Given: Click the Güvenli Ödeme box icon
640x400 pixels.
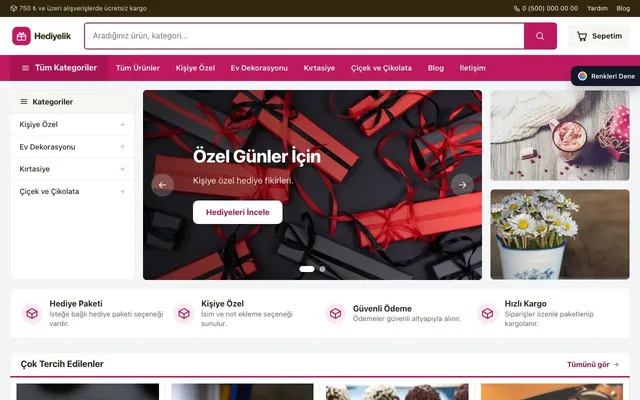Looking at the screenshot, I should (336, 313).
